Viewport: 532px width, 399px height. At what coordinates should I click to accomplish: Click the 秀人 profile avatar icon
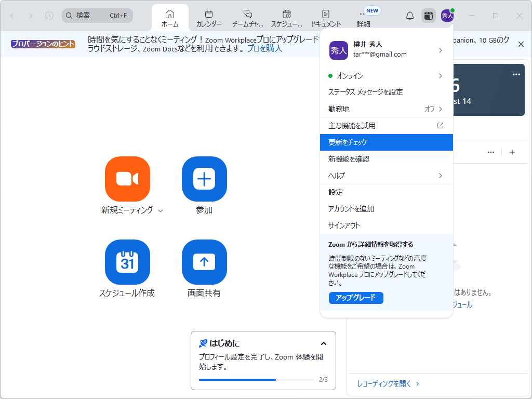pos(449,16)
